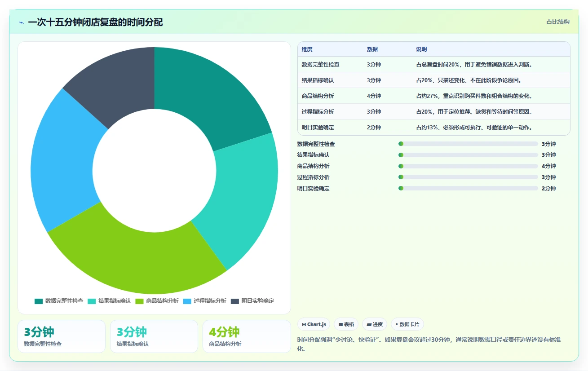
Task: Click the 数据完整性检查 progress bar
Action: [x=468, y=144]
